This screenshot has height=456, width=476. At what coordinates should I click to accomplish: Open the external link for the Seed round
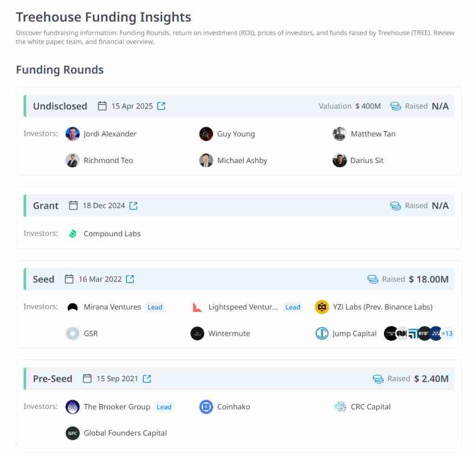tap(130, 279)
